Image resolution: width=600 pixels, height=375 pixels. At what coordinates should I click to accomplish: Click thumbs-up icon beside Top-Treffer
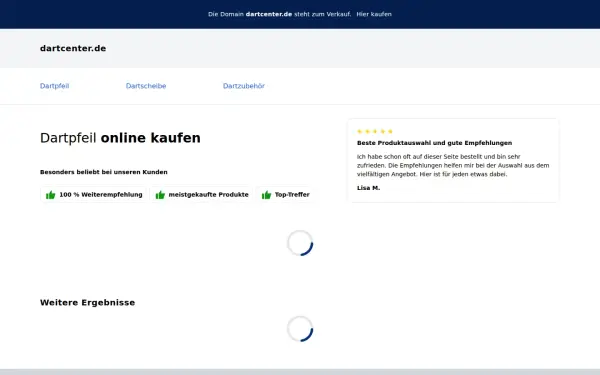(266, 195)
